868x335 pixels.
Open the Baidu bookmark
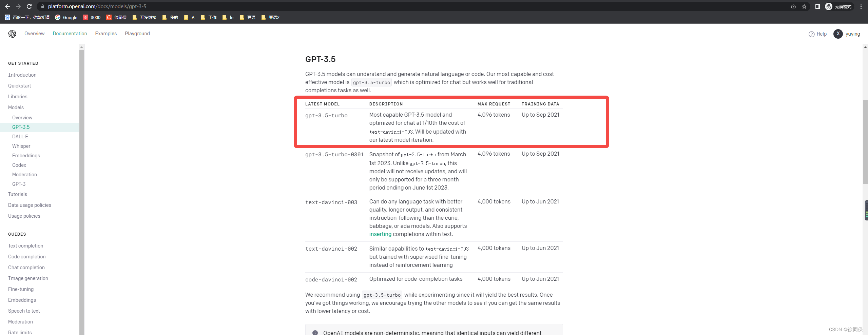point(27,17)
